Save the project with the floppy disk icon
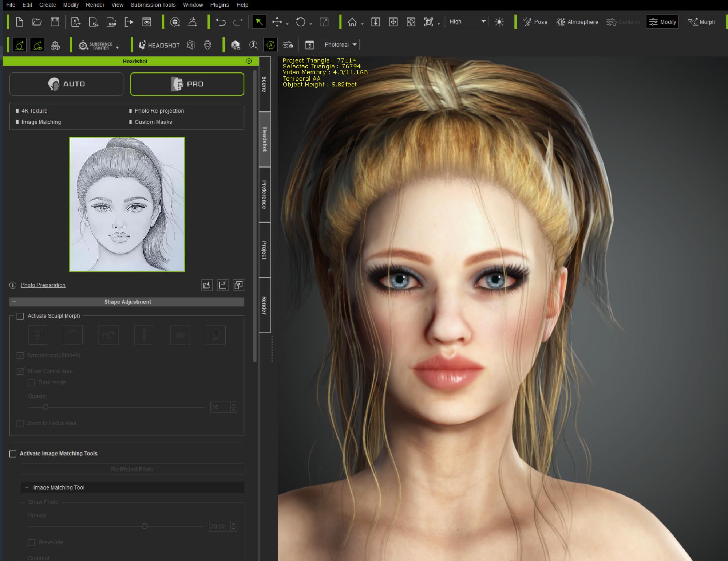Screen dimensions: 728x561 55,22
